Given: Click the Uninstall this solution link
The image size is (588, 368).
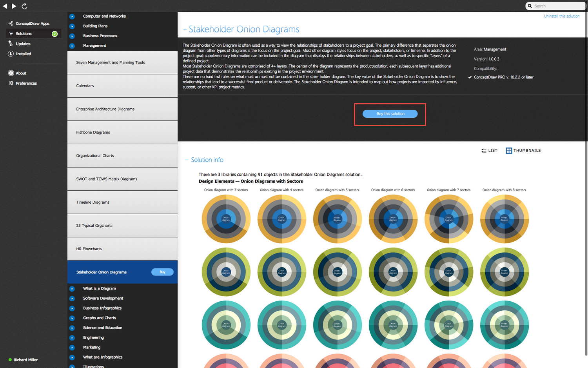Looking at the screenshot, I should coord(562,16).
